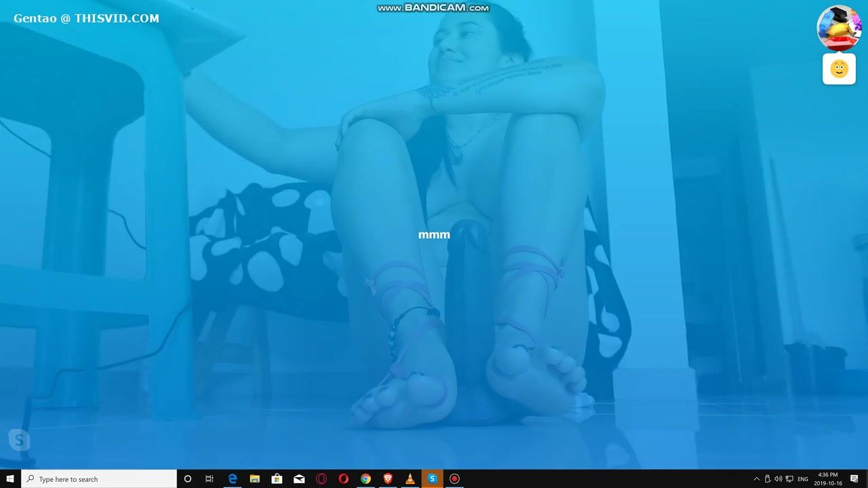Open the Mail app from the taskbar
This screenshot has height=488, width=868.
(x=299, y=479)
